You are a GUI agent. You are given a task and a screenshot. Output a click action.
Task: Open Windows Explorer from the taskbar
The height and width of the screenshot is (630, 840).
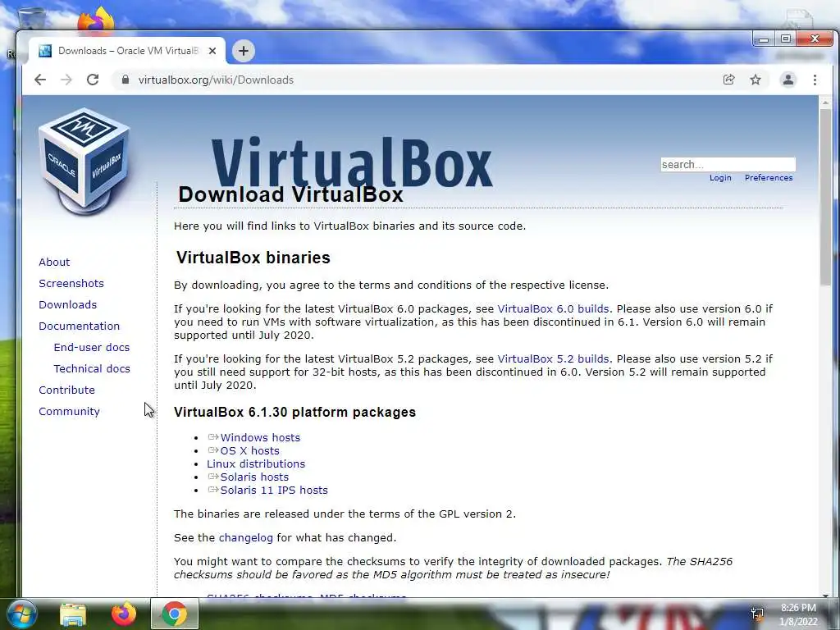[x=73, y=614]
